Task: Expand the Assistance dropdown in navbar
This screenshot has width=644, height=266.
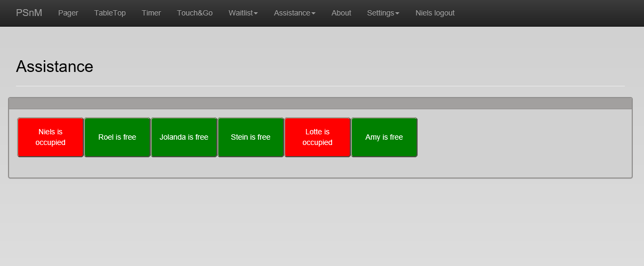Action: click(x=294, y=13)
